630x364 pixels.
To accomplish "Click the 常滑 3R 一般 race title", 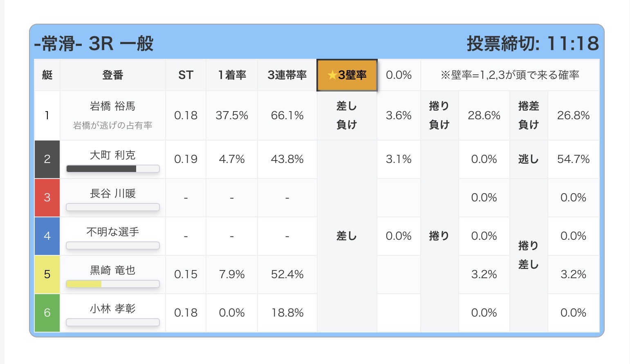I will (94, 44).
